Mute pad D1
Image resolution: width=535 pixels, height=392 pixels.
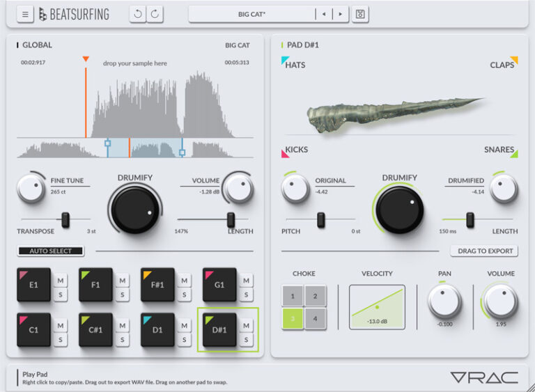184,326
